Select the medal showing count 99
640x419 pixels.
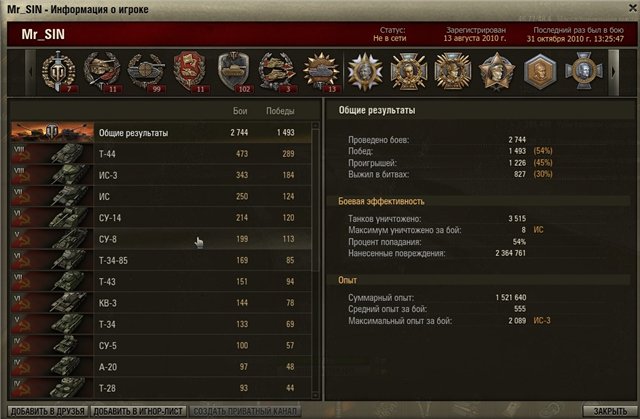146,72
